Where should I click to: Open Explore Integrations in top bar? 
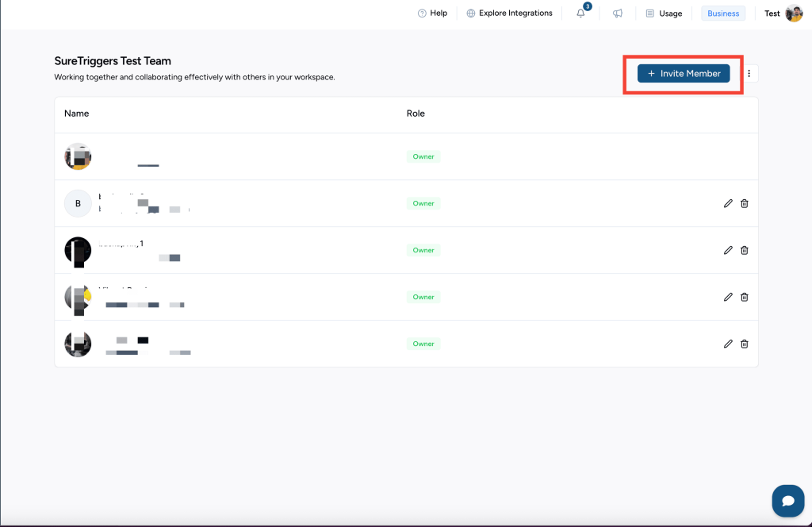509,13
